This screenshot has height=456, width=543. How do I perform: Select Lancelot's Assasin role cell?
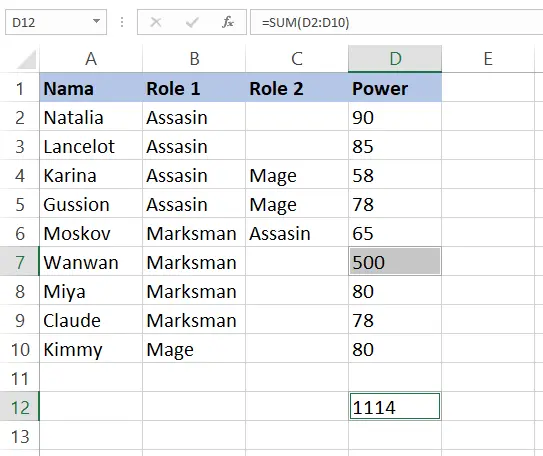[194, 146]
